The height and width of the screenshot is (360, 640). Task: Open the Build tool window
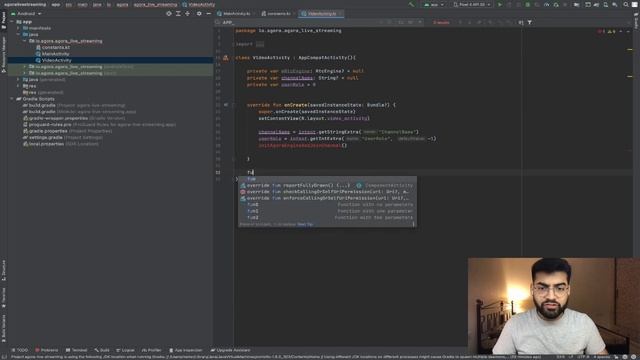point(102,350)
